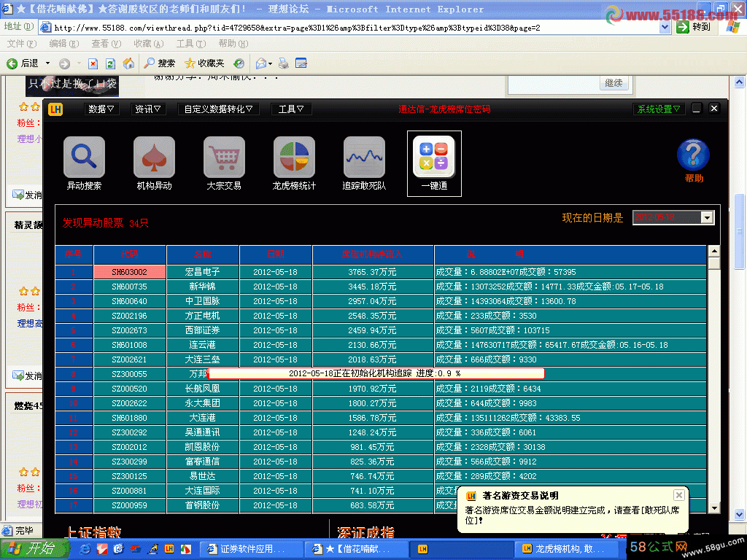Image resolution: width=747 pixels, height=560 pixels.
Task: Select the 新华锦 name cell
Action: coord(203,287)
